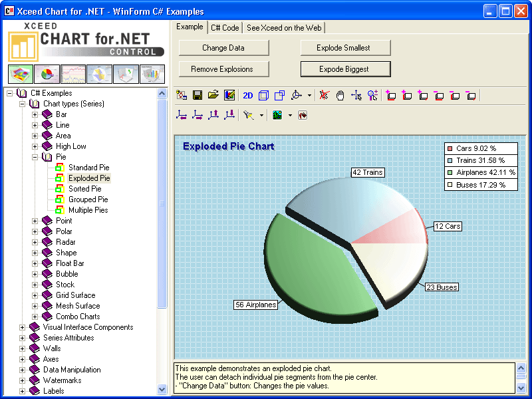
Task: Select the move offset tool with arrows
Action: pos(356,96)
